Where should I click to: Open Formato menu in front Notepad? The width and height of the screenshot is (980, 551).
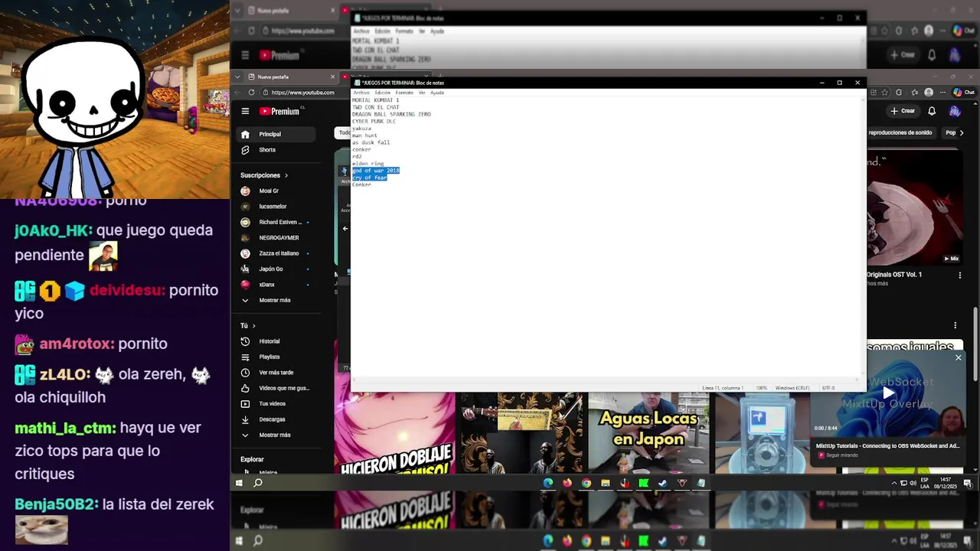click(x=404, y=93)
